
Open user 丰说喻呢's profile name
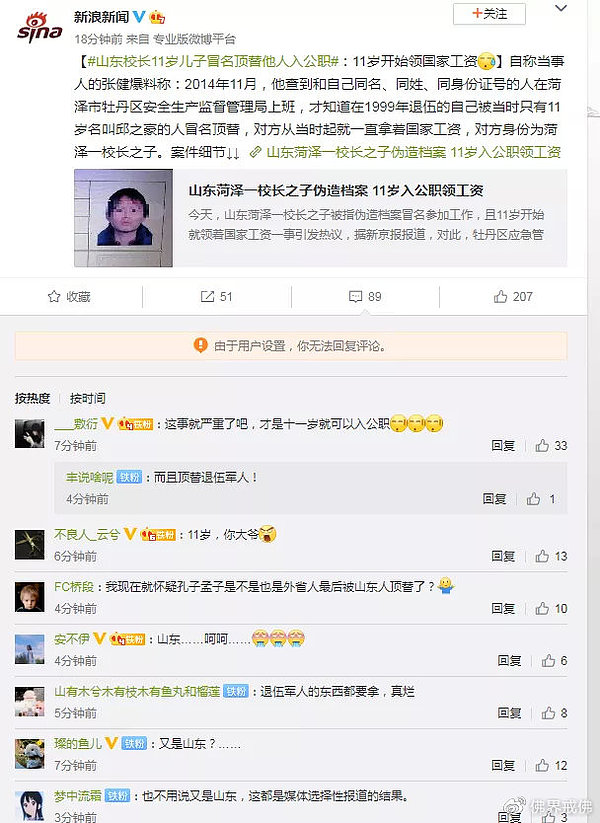tap(89, 478)
